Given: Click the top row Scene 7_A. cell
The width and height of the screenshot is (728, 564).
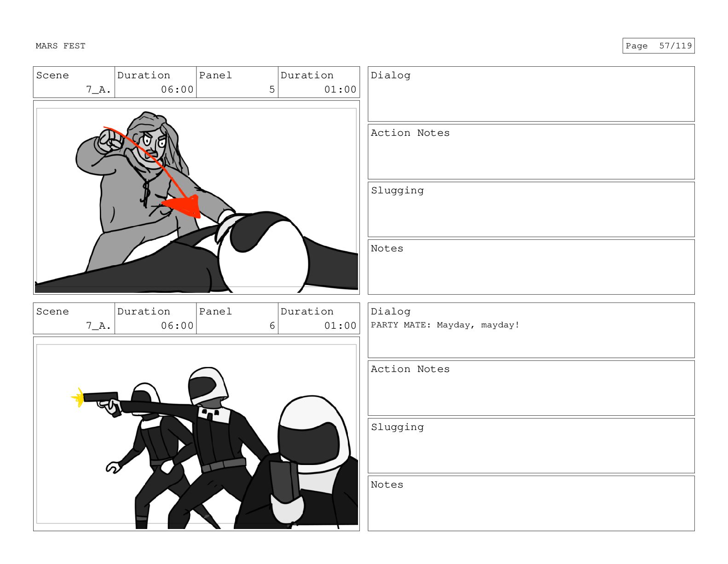Looking at the screenshot, I should pyautogui.click(x=74, y=82).
